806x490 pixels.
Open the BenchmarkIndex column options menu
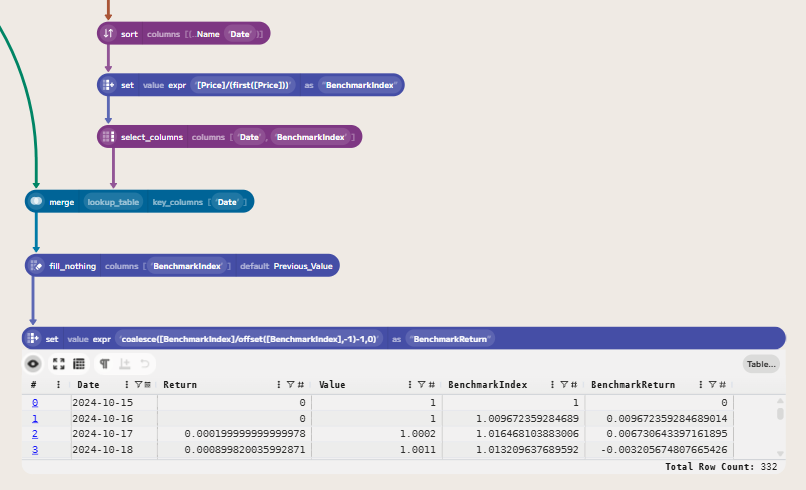[553, 385]
